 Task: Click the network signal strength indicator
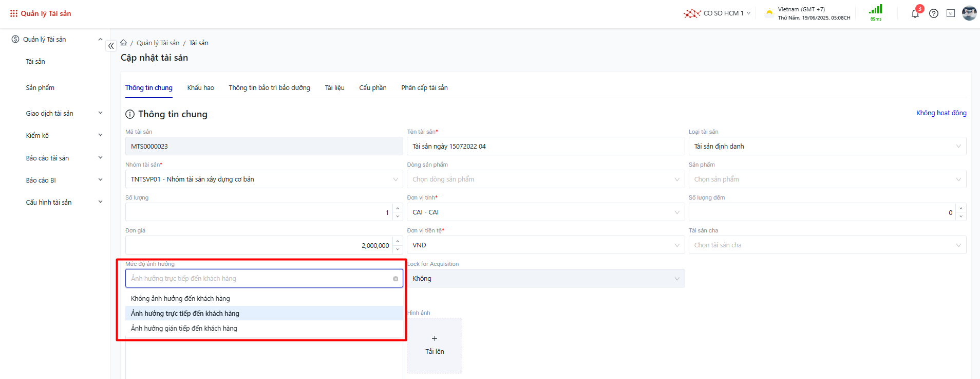(x=876, y=10)
